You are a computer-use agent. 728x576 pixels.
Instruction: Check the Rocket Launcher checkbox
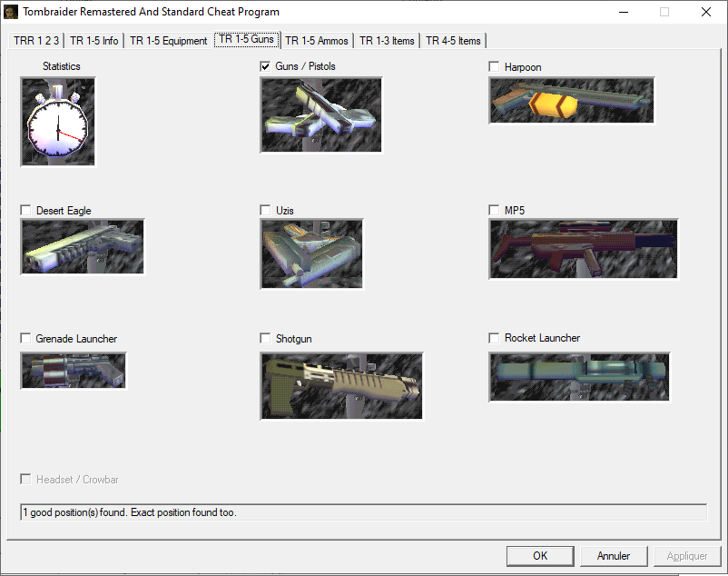click(494, 338)
